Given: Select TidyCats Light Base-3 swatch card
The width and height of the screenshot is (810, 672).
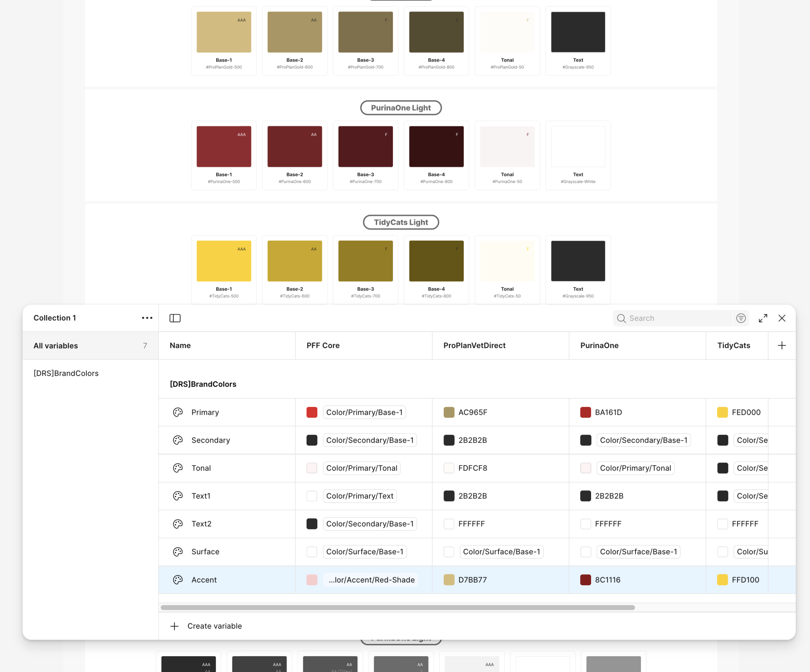Looking at the screenshot, I should pyautogui.click(x=365, y=270).
